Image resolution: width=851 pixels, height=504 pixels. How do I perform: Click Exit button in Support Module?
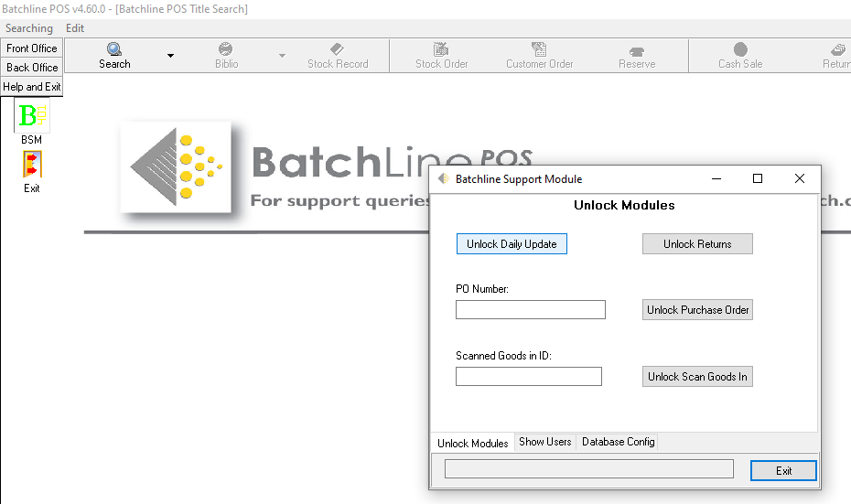click(783, 471)
